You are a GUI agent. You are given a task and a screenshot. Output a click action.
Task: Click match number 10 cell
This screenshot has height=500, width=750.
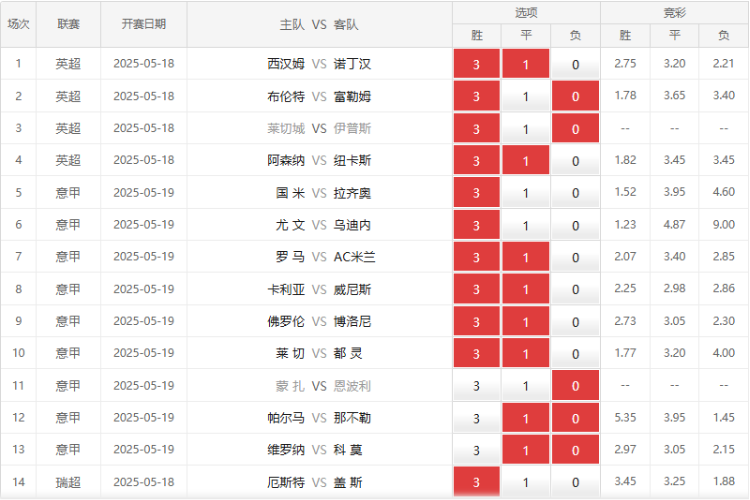(19, 353)
